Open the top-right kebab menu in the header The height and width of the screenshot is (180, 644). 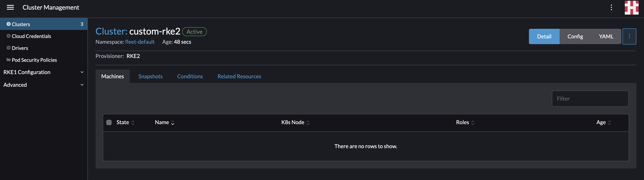612,7
